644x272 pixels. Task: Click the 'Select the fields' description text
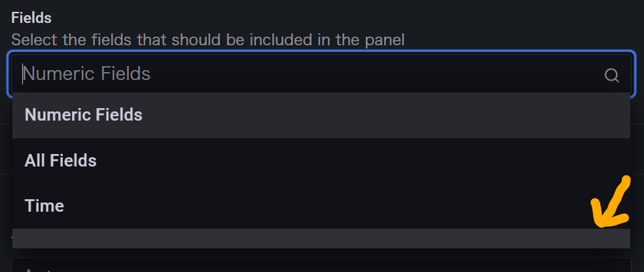pos(208,40)
